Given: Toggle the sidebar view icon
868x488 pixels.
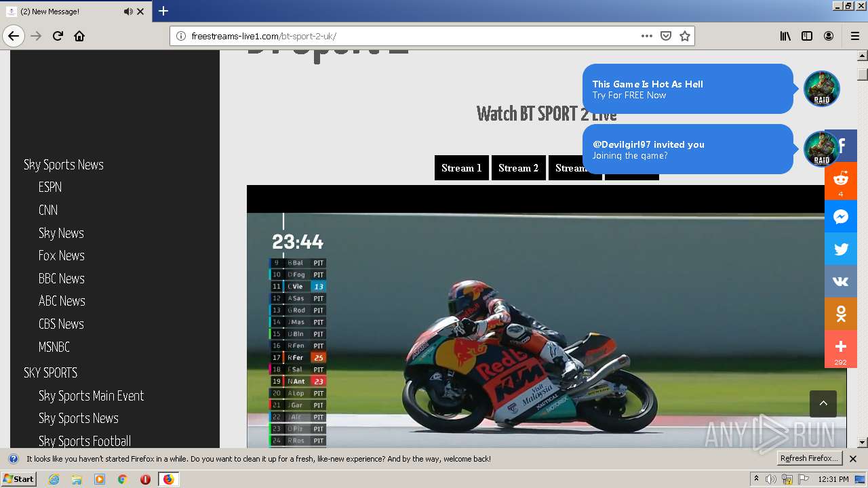Looking at the screenshot, I should point(807,36).
